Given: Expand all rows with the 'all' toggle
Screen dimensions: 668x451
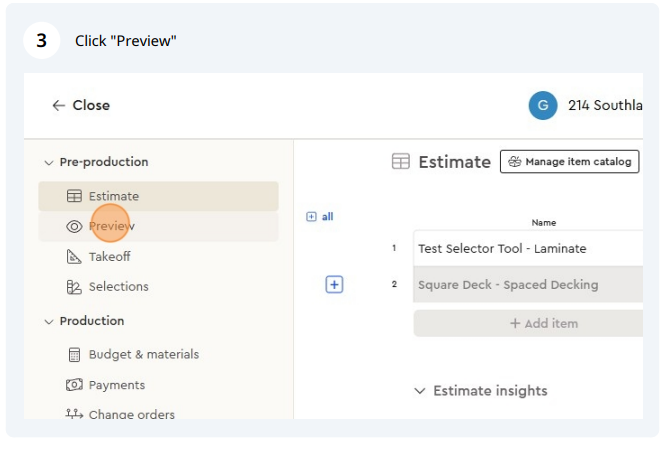Looking at the screenshot, I should point(320,217).
